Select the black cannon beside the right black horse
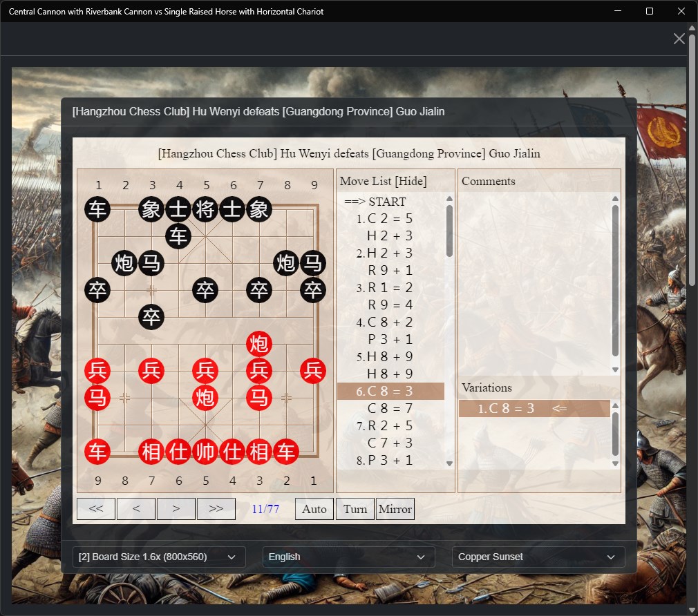The height and width of the screenshot is (616, 698). click(286, 263)
